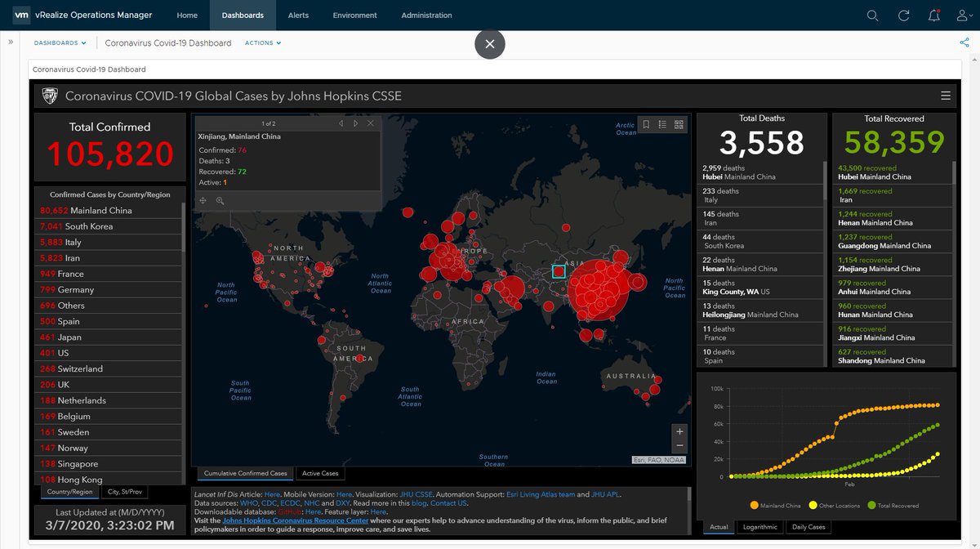The width and height of the screenshot is (980, 549).
Task: Click the refresh icon in the top bar
Action: click(x=903, y=16)
